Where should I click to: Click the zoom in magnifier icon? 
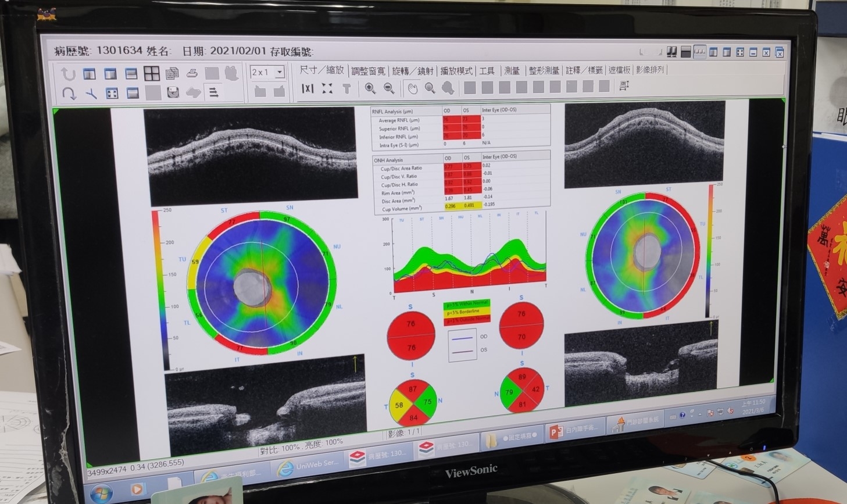[370, 88]
